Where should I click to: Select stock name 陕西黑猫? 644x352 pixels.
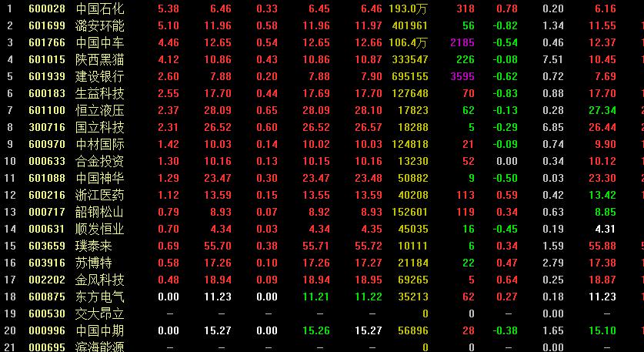point(99,59)
